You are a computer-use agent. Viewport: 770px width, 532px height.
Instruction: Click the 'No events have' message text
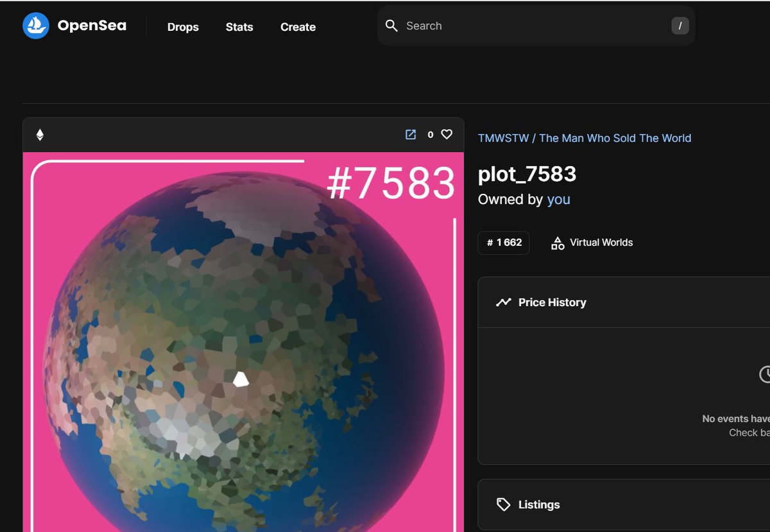(736, 418)
